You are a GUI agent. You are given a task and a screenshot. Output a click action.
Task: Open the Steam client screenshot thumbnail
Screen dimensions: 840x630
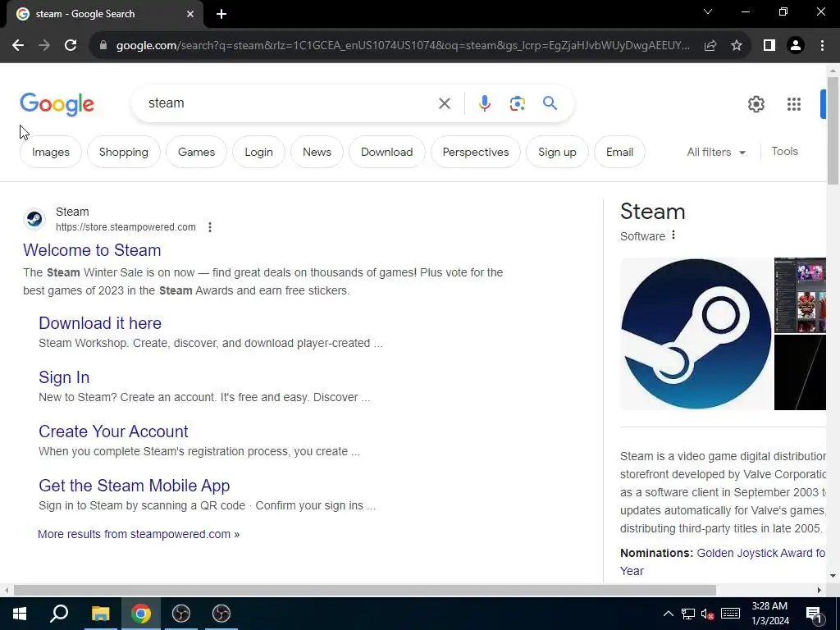[800, 295]
